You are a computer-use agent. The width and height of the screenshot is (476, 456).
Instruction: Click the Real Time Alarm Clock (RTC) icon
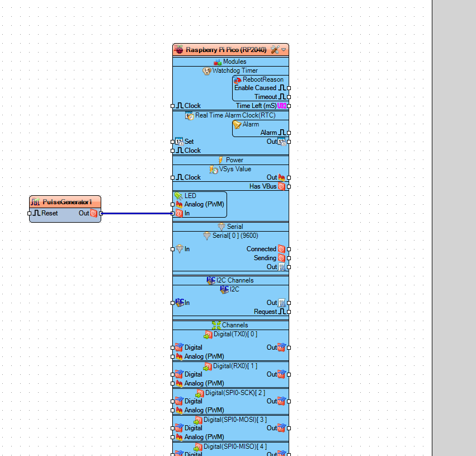click(190, 116)
